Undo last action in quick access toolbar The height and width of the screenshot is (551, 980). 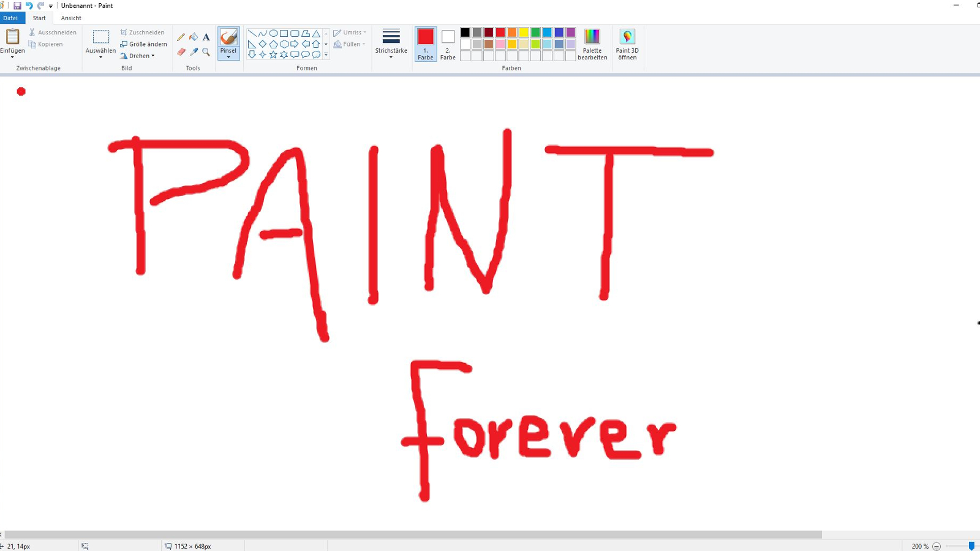[x=29, y=6]
